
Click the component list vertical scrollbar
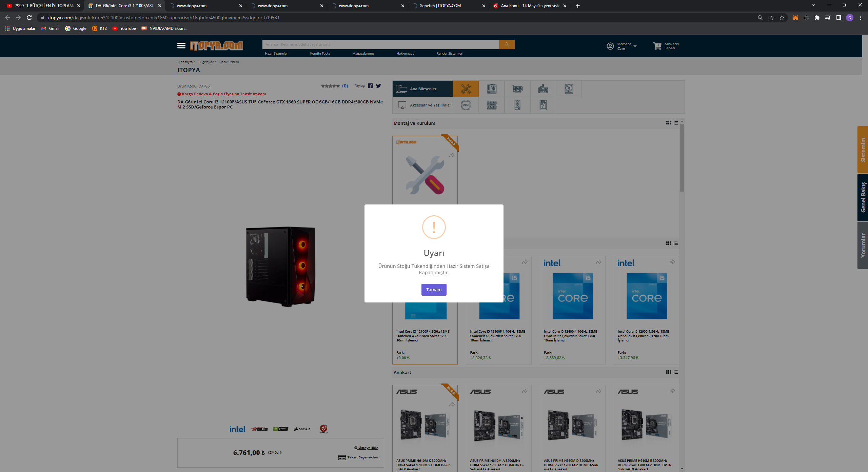pyautogui.click(x=682, y=157)
